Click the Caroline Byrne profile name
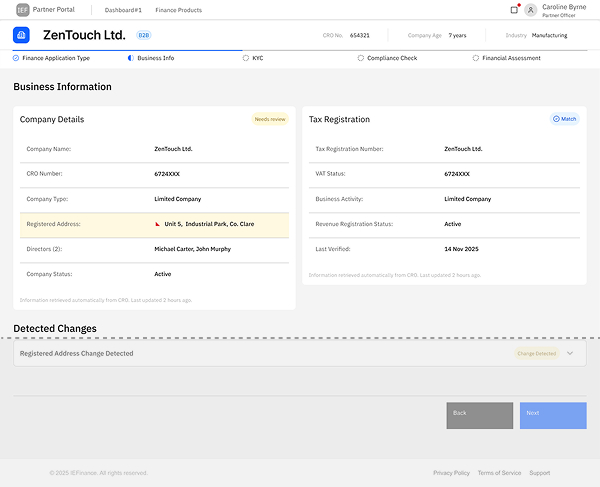The width and height of the screenshot is (600, 487). [x=564, y=7]
